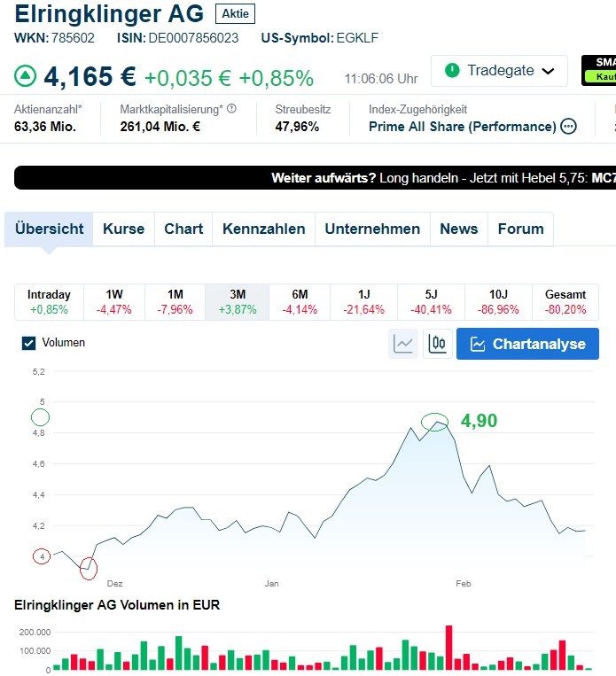Select the Intraday time range
This screenshot has width=616, height=676.
click(x=49, y=301)
